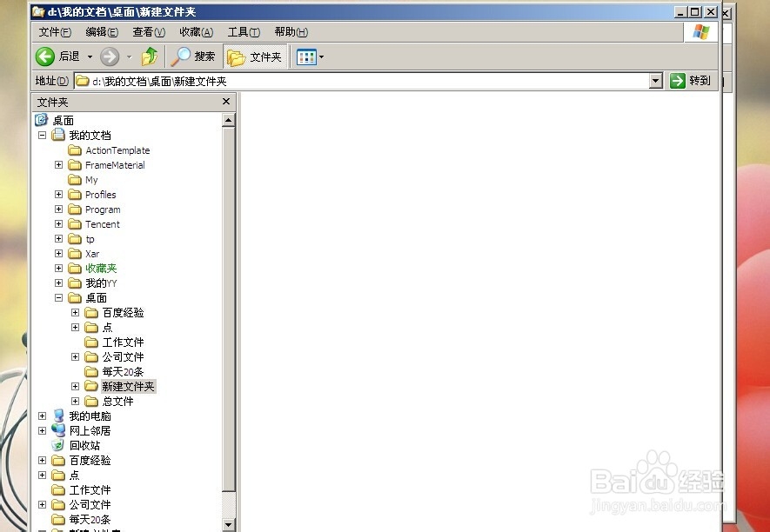Click the 我的文档 document icon

pyautogui.click(x=58, y=135)
